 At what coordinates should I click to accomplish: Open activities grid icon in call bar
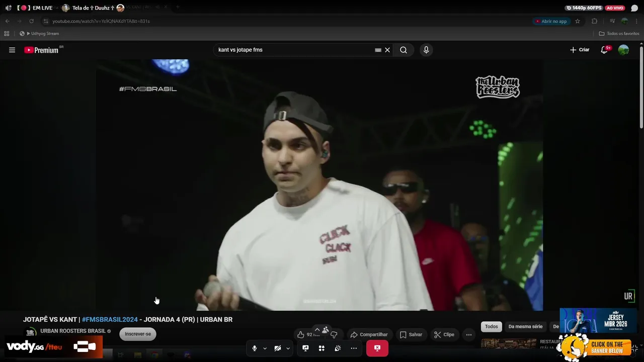[321, 348]
